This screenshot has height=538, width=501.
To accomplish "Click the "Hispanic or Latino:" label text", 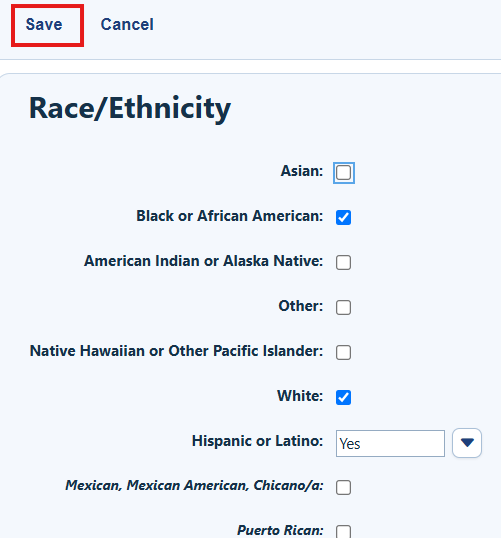I will coord(257,441).
